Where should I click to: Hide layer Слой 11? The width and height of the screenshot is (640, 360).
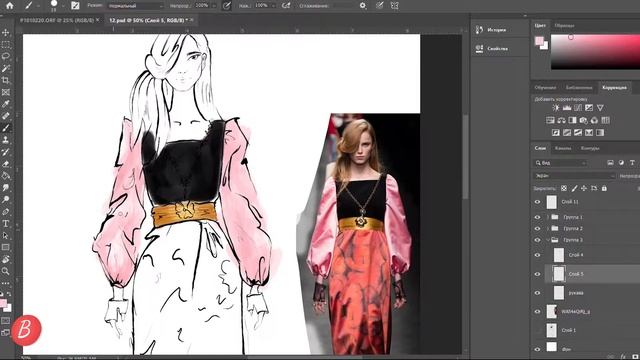coord(537,202)
